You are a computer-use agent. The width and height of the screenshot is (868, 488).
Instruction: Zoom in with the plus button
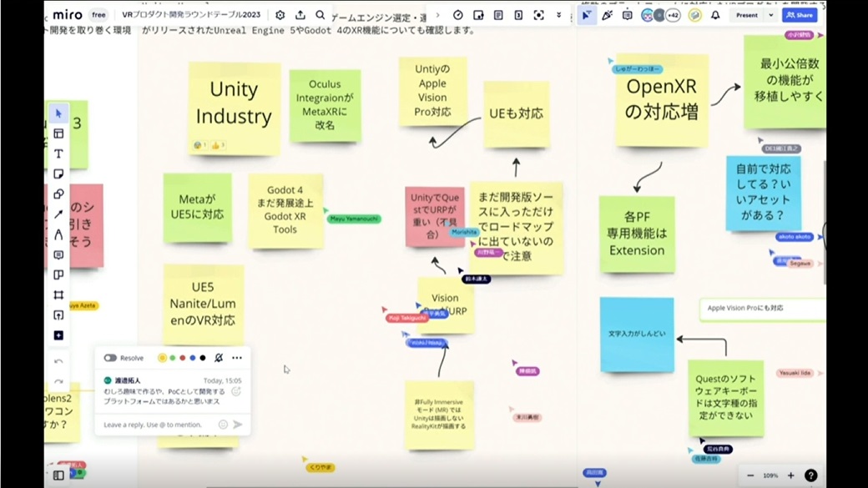point(790,475)
